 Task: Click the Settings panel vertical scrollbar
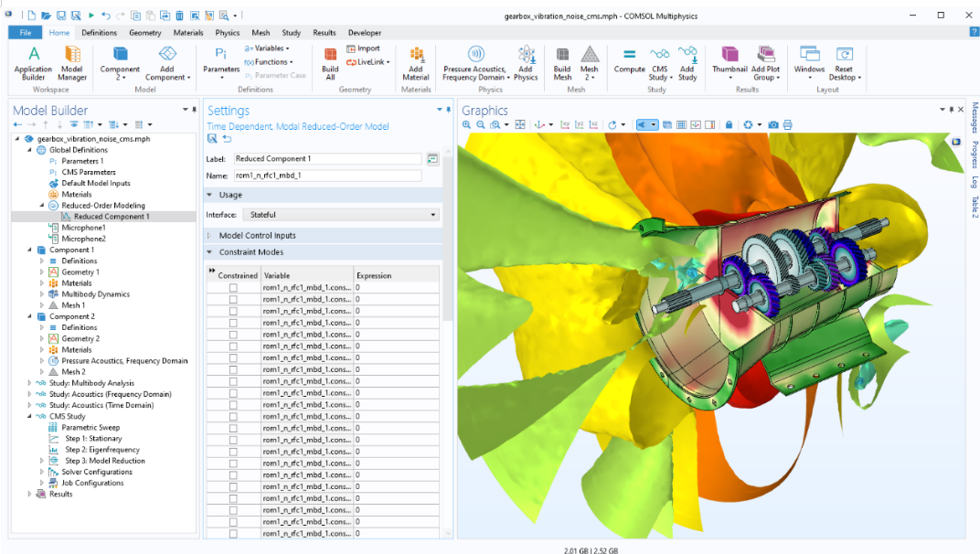click(448, 240)
